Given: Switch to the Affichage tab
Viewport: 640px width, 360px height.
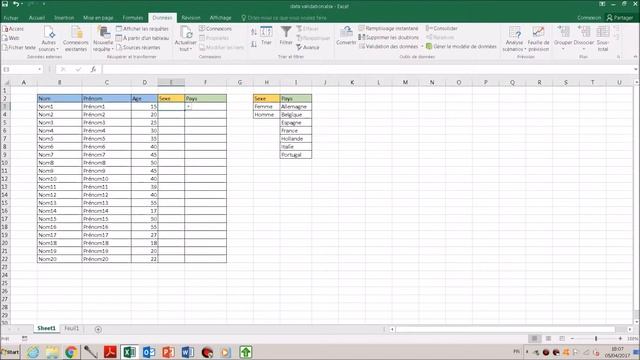Looking at the screenshot, I should coord(220,18).
